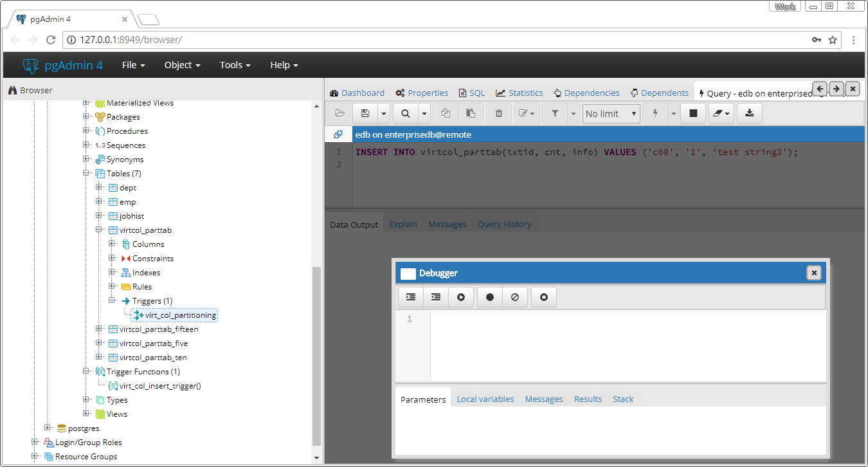Switch to the Dependents tab
Viewport: 868px width, 467px height.
pyautogui.click(x=660, y=93)
